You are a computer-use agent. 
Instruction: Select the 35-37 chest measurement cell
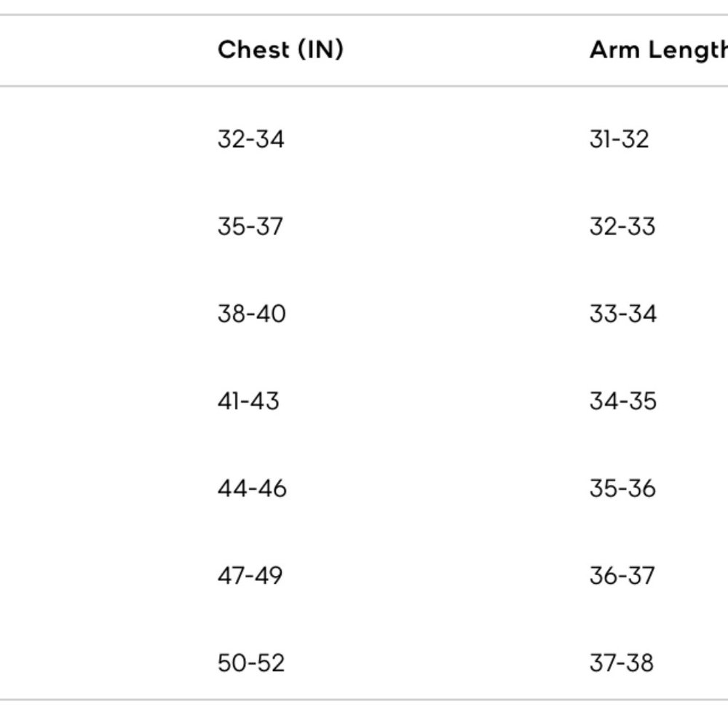click(x=250, y=226)
